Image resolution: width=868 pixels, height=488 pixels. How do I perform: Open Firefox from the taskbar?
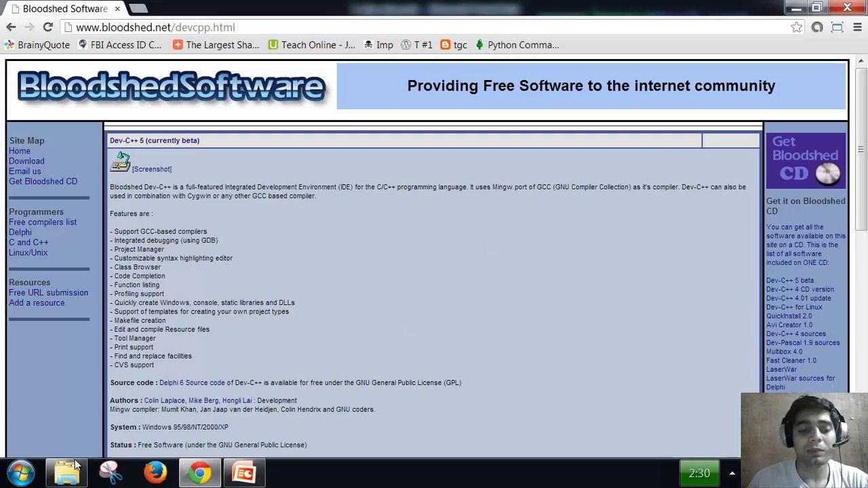pos(155,473)
